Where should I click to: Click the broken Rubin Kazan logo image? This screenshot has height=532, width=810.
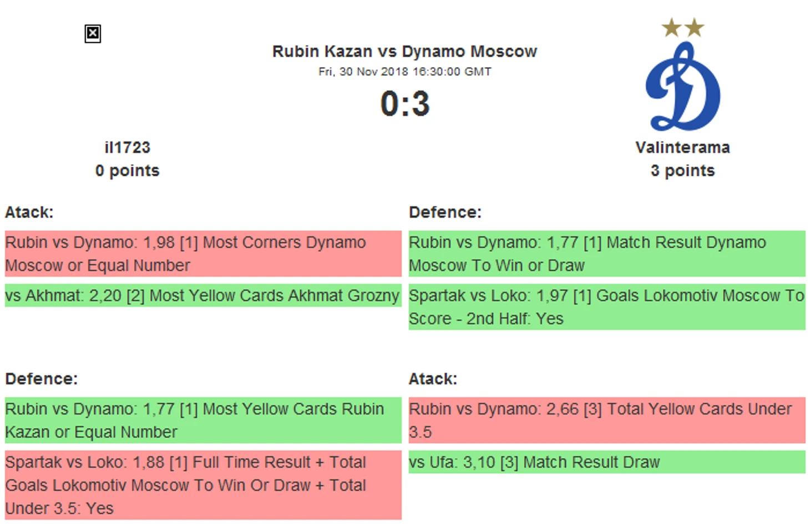coord(93,34)
